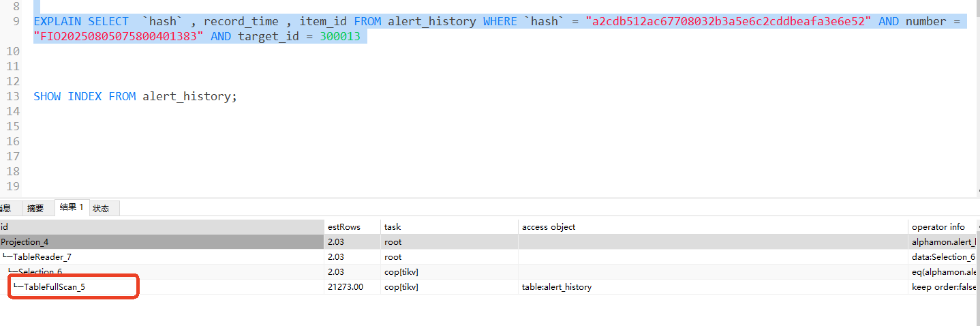
Task: Select the TableFullScan_5 row
Action: point(55,287)
